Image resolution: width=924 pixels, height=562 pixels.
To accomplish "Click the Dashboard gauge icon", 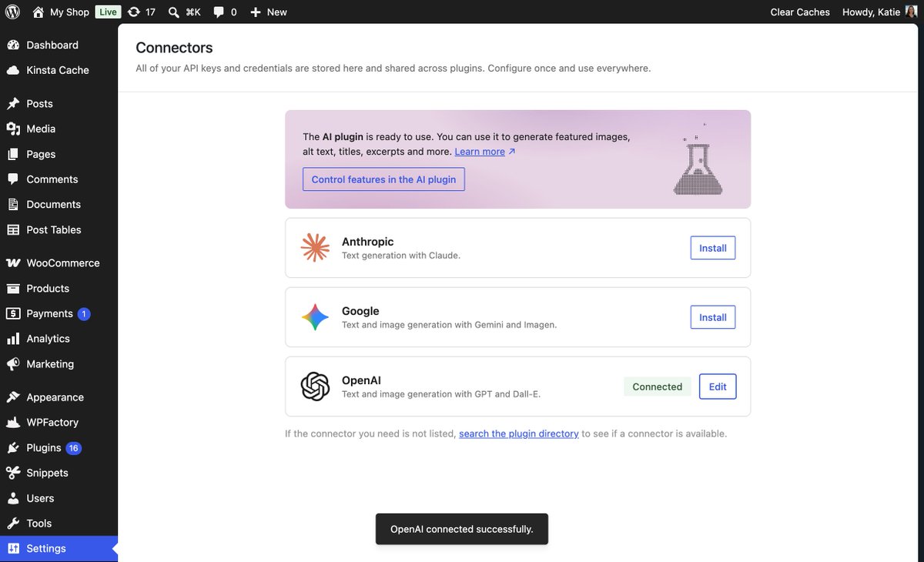I will tap(13, 45).
